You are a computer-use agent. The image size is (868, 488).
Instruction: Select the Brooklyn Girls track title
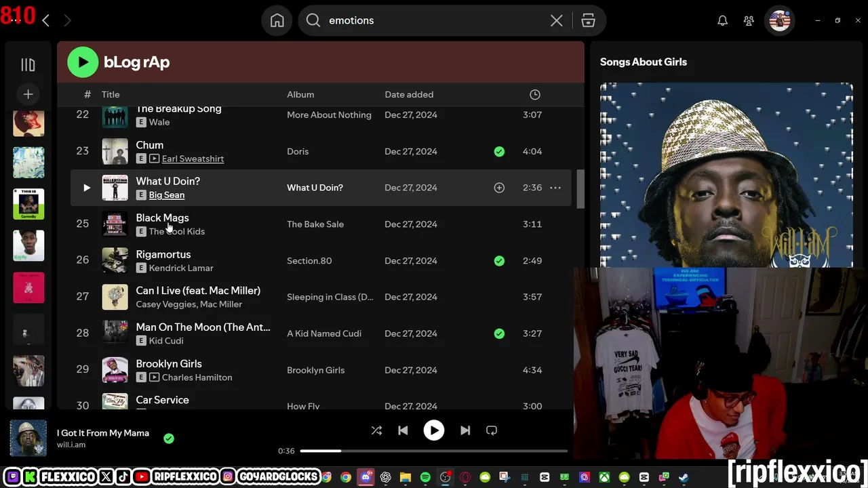pos(169,363)
